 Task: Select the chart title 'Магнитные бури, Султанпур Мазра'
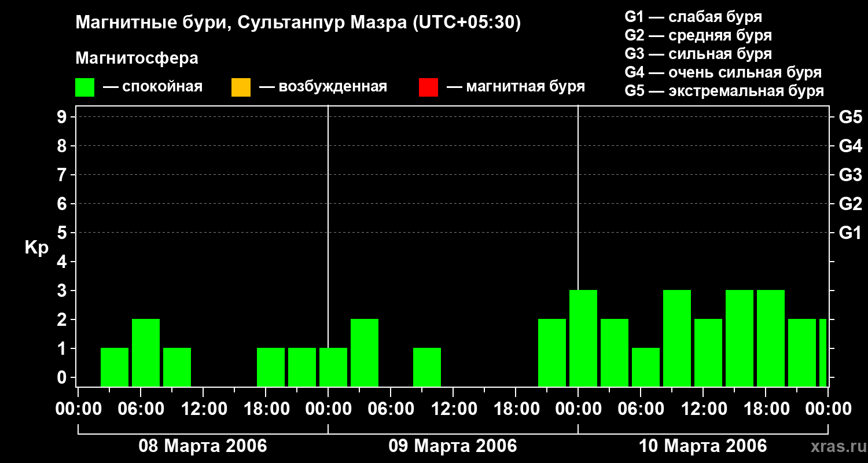(241, 23)
